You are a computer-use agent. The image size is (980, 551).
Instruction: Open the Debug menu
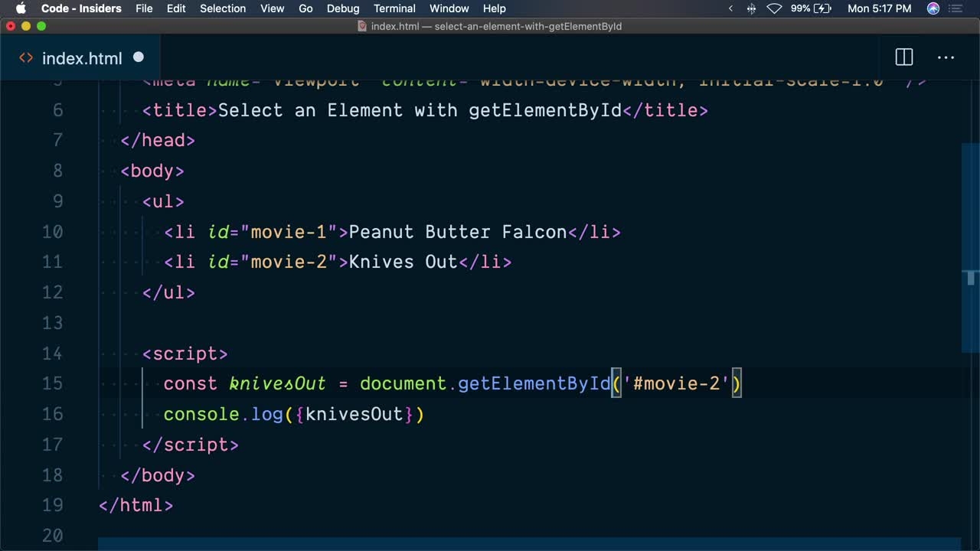click(343, 8)
